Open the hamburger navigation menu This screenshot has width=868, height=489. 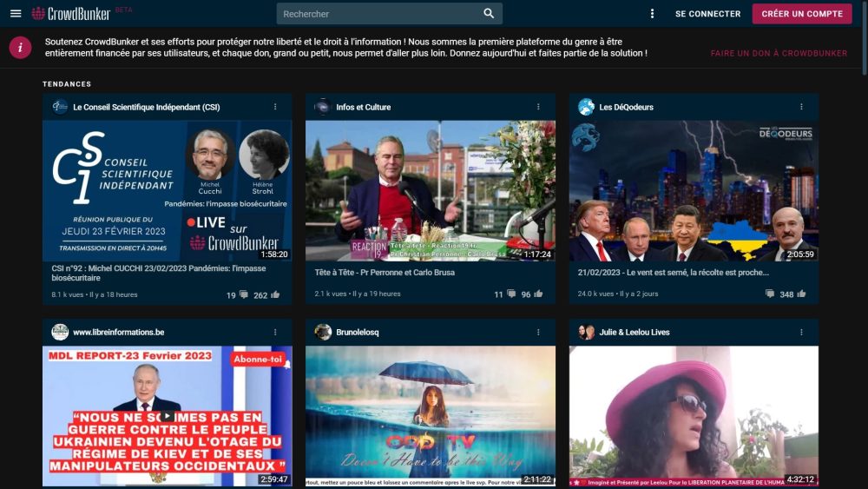16,13
